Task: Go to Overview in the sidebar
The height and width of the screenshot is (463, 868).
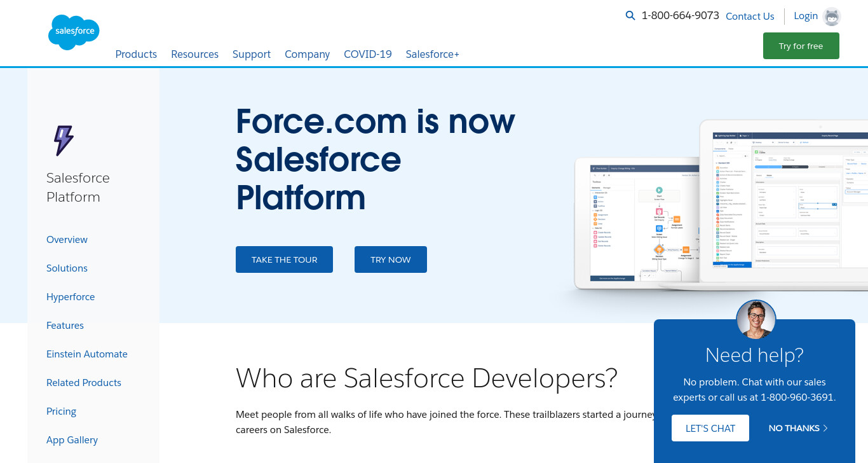Action: (x=67, y=240)
